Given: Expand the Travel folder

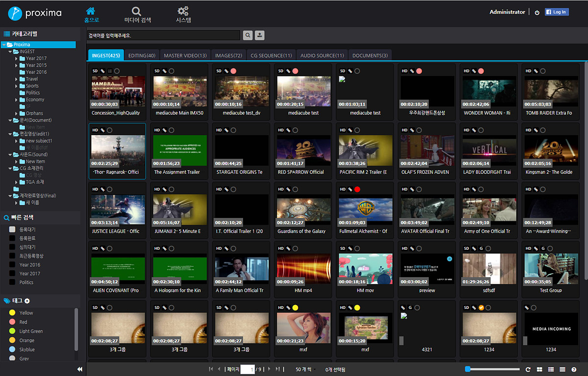Looking at the screenshot, I should tap(16, 79).
